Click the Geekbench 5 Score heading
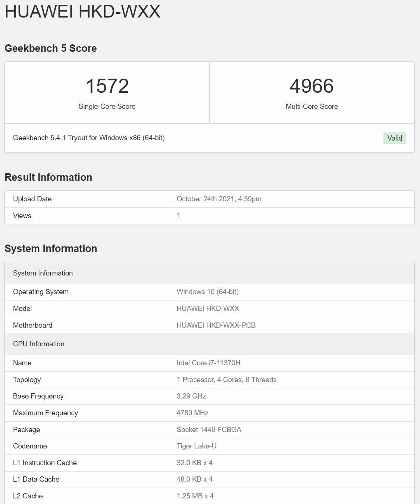 tap(51, 48)
